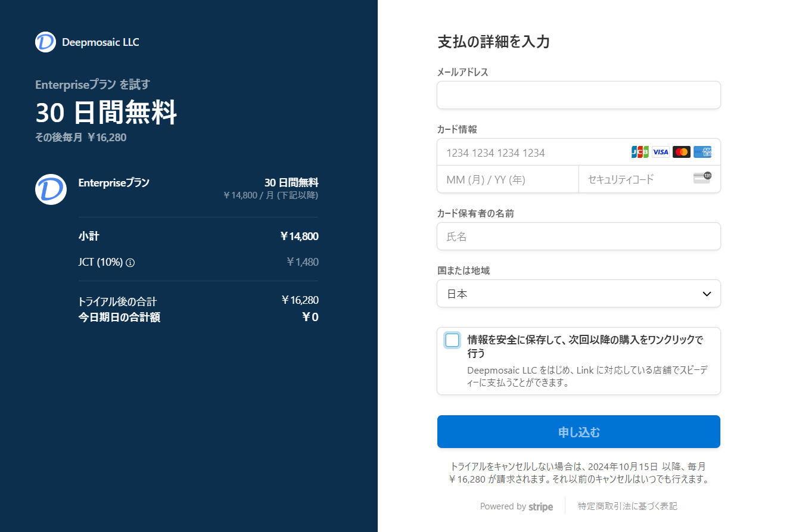
Task: Enable the save info for one-click checkbox
Action: (452, 340)
